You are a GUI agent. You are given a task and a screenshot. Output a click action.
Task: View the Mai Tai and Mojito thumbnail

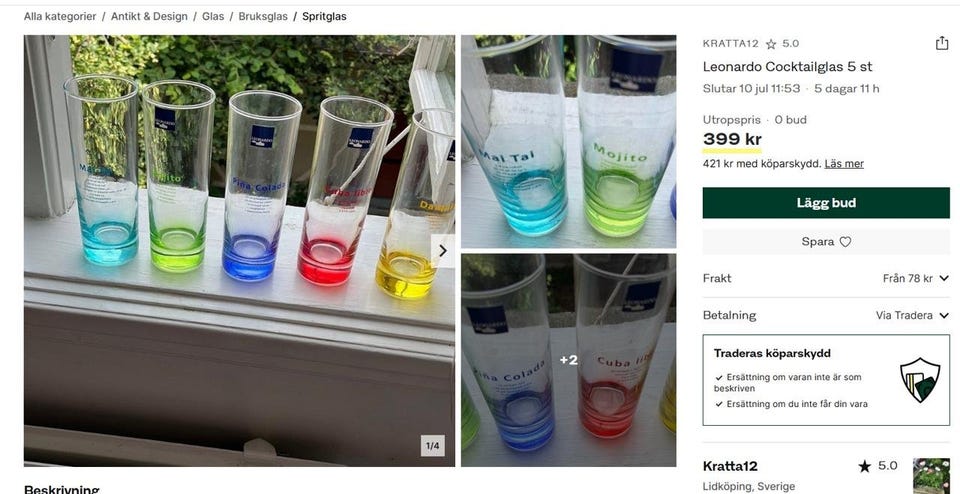click(568, 141)
